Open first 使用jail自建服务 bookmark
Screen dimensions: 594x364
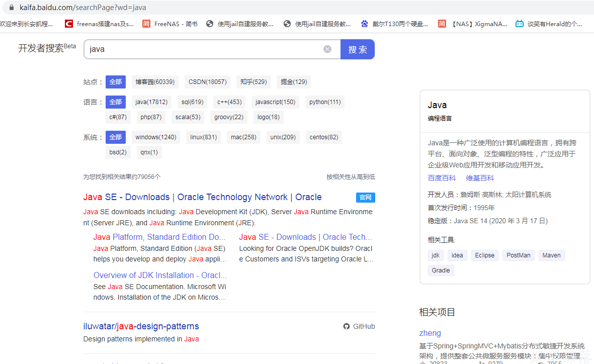pos(239,24)
